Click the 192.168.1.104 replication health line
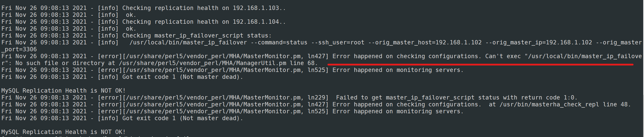The width and height of the screenshot is (644, 137). (143, 22)
